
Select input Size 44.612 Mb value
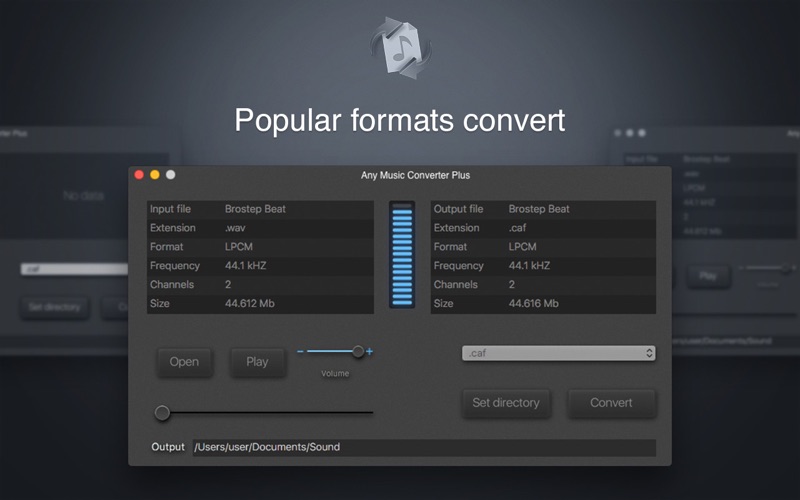(249, 304)
